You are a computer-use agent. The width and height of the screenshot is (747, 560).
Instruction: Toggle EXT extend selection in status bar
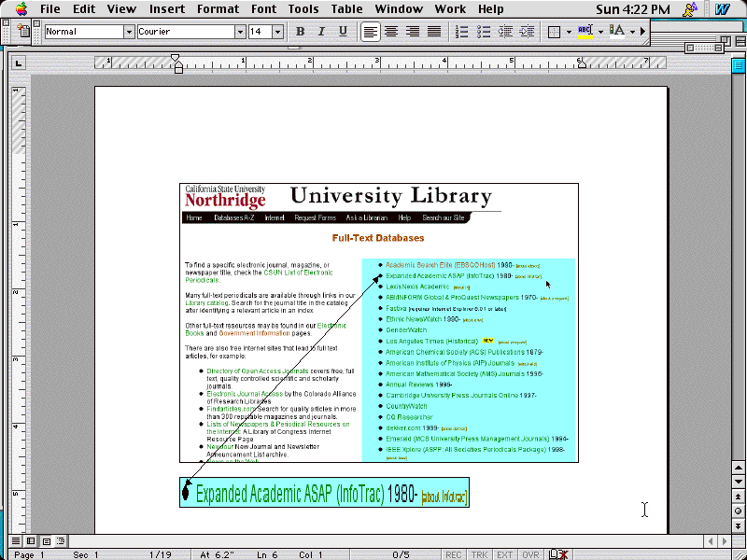coord(504,554)
